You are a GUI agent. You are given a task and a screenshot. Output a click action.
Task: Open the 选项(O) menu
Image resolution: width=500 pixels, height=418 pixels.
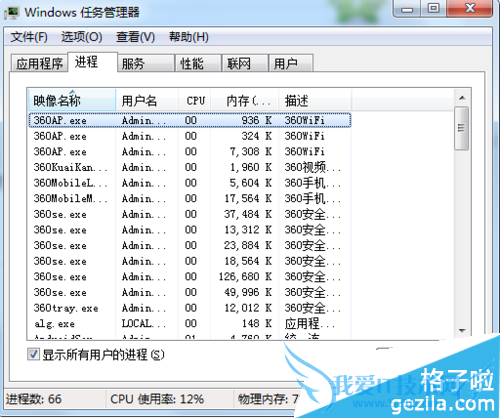click(82, 36)
